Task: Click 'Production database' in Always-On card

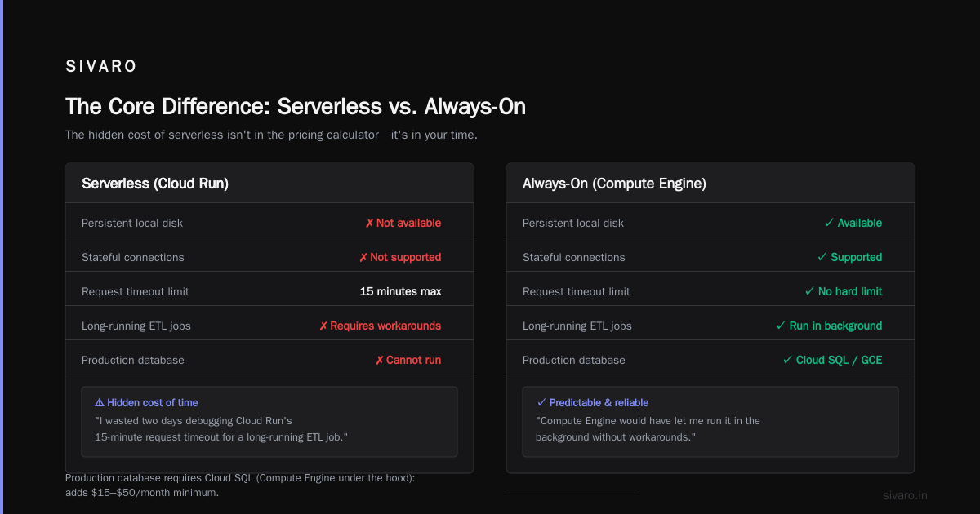Action: pos(574,360)
